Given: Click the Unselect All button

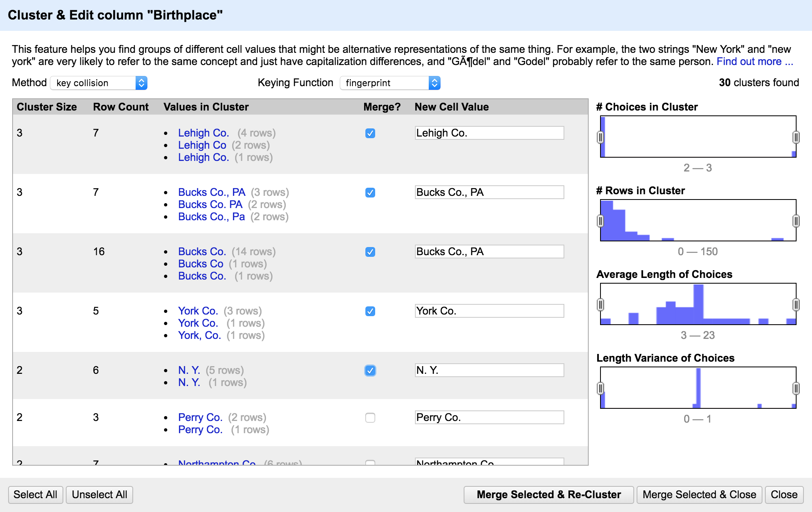Looking at the screenshot, I should 99,495.
